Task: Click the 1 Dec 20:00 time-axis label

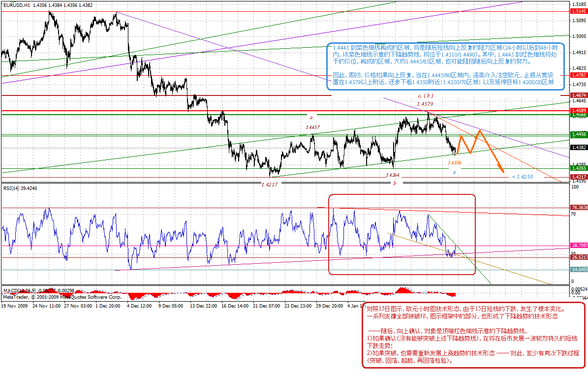Action: coord(108,306)
